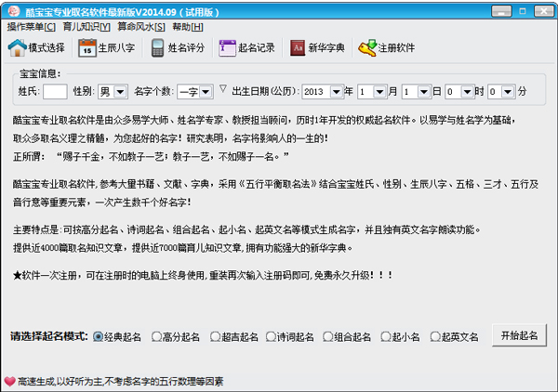Open the birth day dropdown

pos(423,92)
